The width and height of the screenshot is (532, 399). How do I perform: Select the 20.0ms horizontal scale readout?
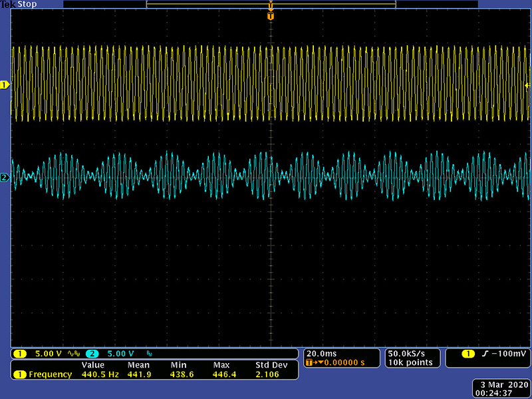click(x=321, y=353)
